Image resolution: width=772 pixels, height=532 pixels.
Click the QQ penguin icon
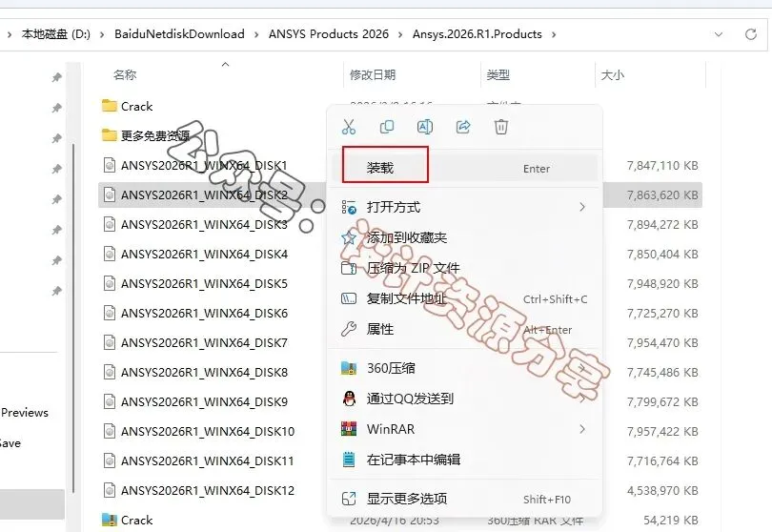pyautogui.click(x=349, y=399)
